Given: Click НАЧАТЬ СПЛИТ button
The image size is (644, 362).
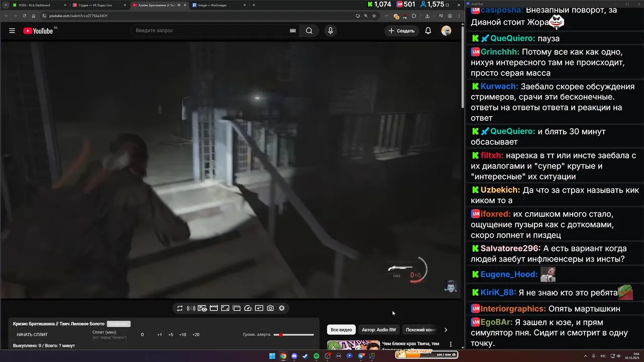Looking at the screenshot, I should click(32, 335).
